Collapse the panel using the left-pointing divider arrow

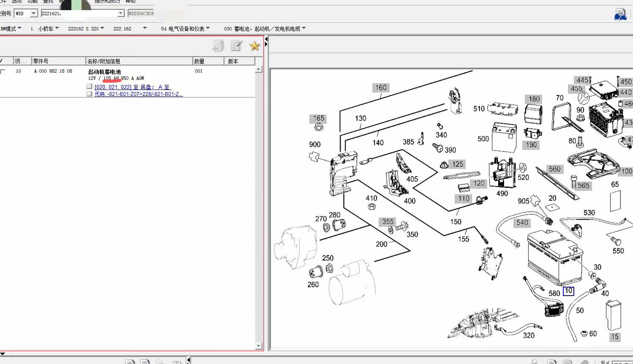[x=266, y=39]
